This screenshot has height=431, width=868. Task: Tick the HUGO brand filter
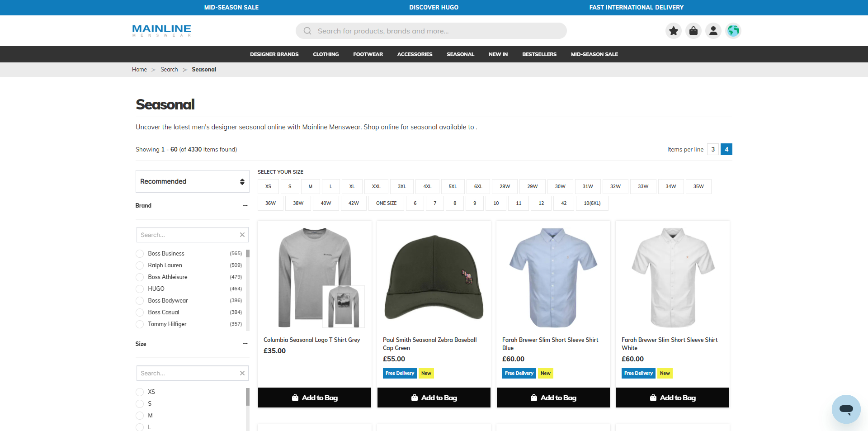(x=140, y=289)
